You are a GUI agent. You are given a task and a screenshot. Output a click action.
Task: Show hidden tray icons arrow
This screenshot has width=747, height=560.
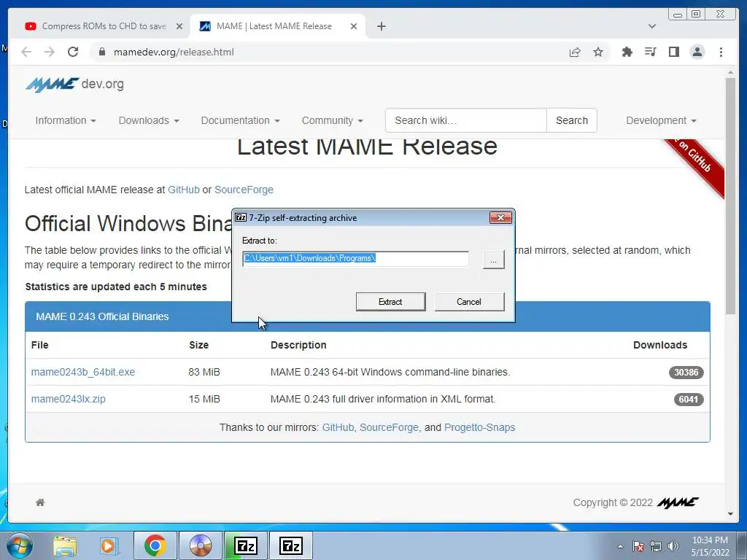[x=620, y=546]
